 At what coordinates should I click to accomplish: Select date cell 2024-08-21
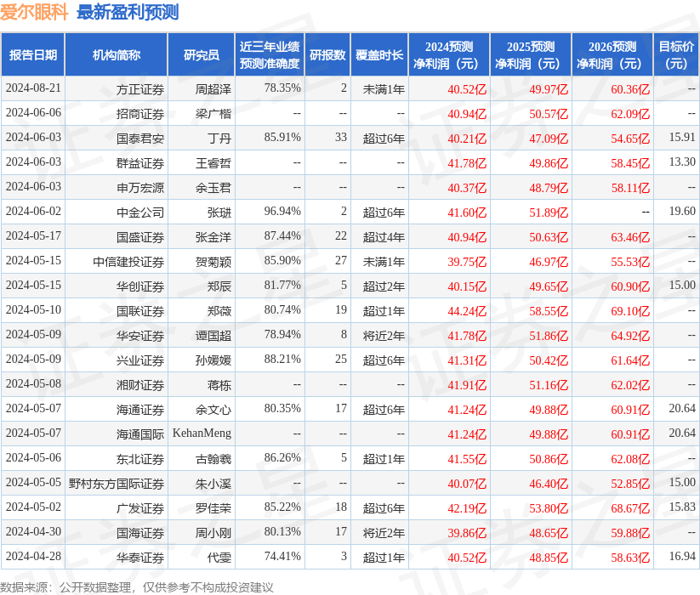click(33, 88)
